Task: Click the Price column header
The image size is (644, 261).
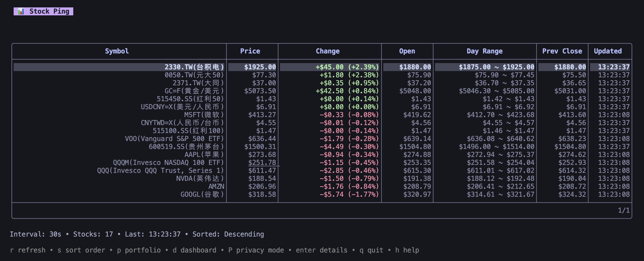Action: (250, 51)
